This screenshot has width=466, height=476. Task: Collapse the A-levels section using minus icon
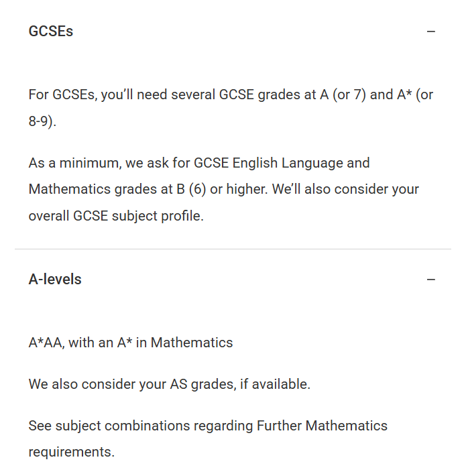[430, 280]
